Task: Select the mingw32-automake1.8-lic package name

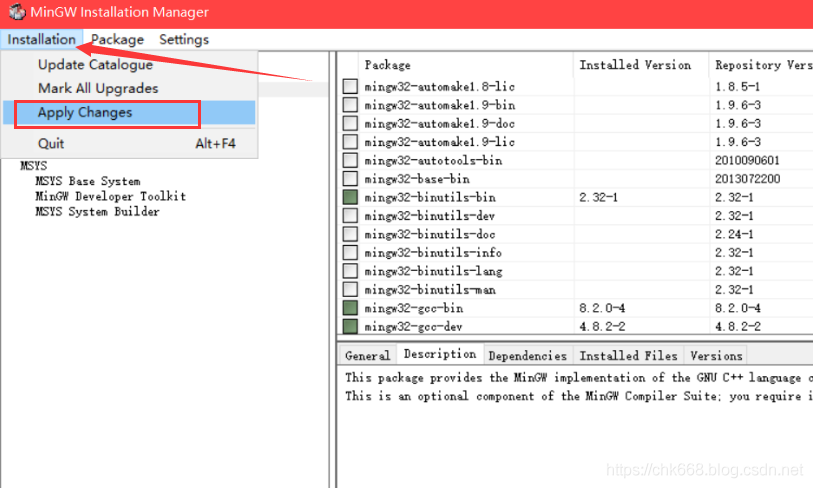Action: [x=440, y=87]
